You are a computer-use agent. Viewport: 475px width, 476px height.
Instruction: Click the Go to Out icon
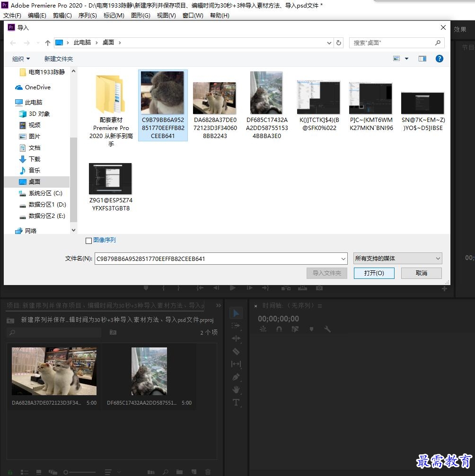tap(265, 288)
